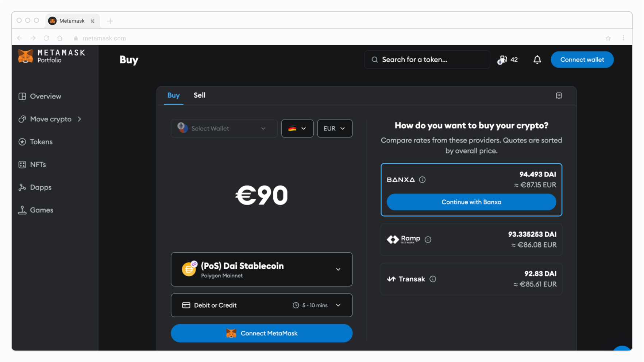Close the Metamask browser tab
This screenshot has width=644, height=362.
92,21
